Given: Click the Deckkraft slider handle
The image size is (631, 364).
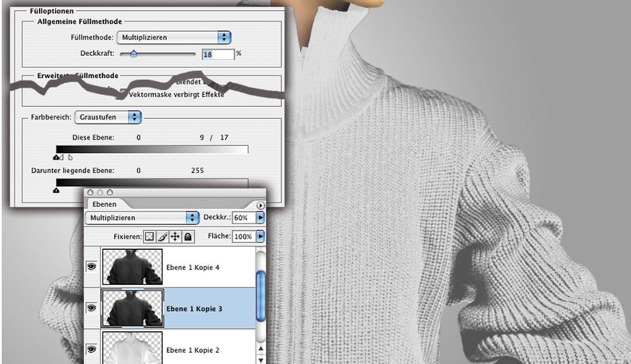Looking at the screenshot, I should (133, 53).
